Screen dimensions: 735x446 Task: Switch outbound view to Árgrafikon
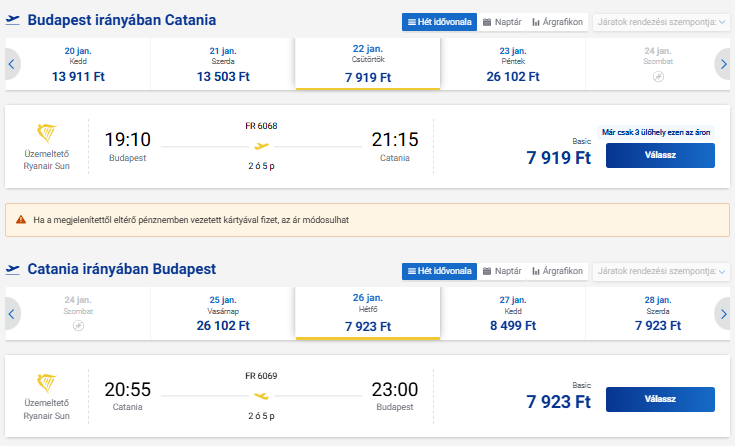tap(558, 21)
